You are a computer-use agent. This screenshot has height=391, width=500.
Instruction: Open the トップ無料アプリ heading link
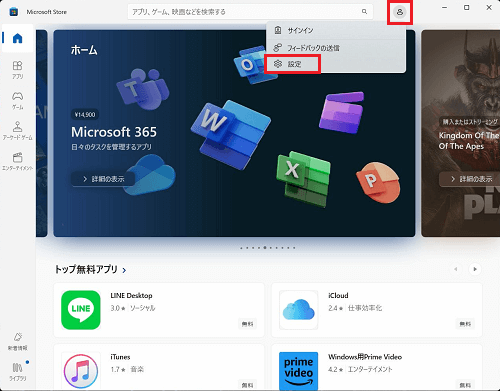pyautogui.click(x=86, y=269)
